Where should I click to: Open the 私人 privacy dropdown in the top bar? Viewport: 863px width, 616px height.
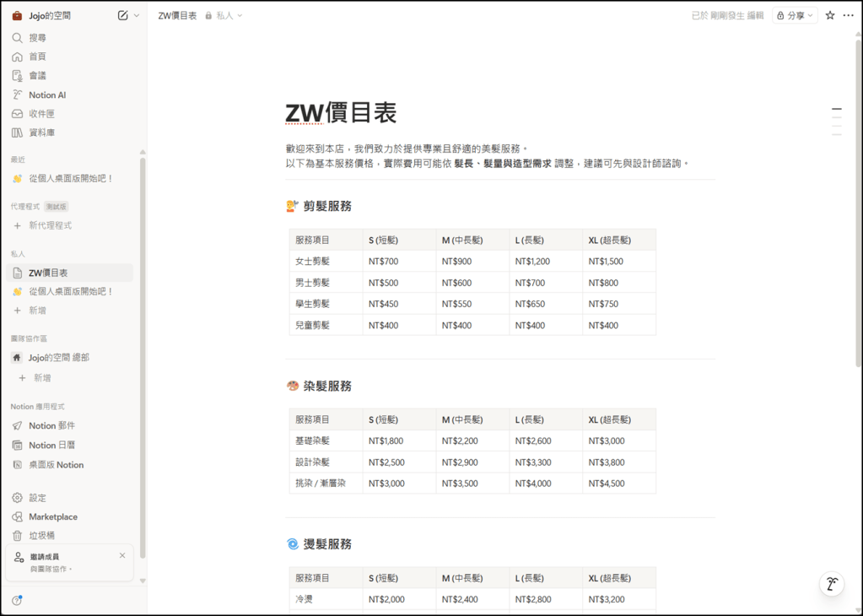coord(224,15)
